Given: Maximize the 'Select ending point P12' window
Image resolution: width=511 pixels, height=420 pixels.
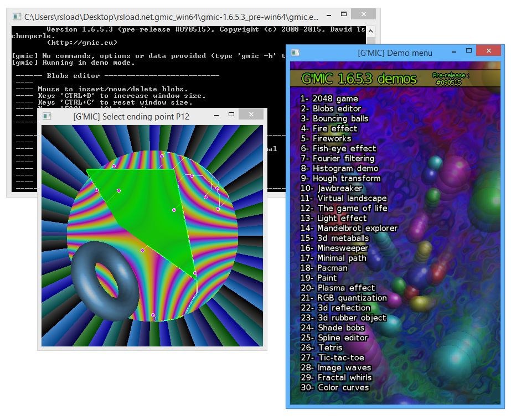Looking at the screenshot, I should (x=231, y=114).
